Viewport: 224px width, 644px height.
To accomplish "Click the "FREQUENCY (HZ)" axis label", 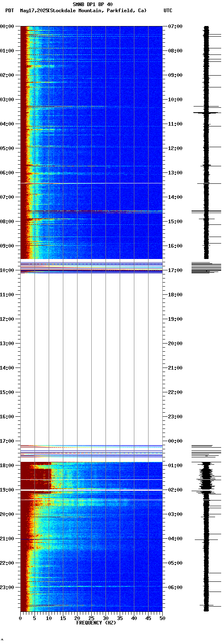I will coord(96,623).
